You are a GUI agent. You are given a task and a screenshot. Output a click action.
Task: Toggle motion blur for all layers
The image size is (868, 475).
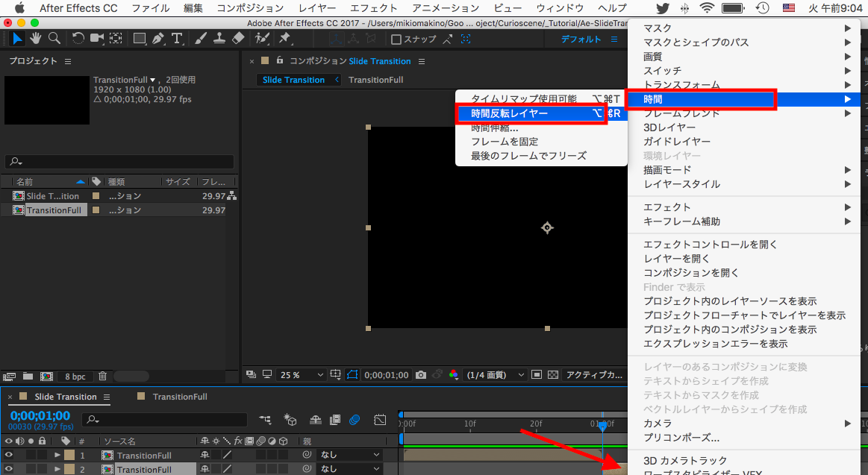click(x=355, y=420)
